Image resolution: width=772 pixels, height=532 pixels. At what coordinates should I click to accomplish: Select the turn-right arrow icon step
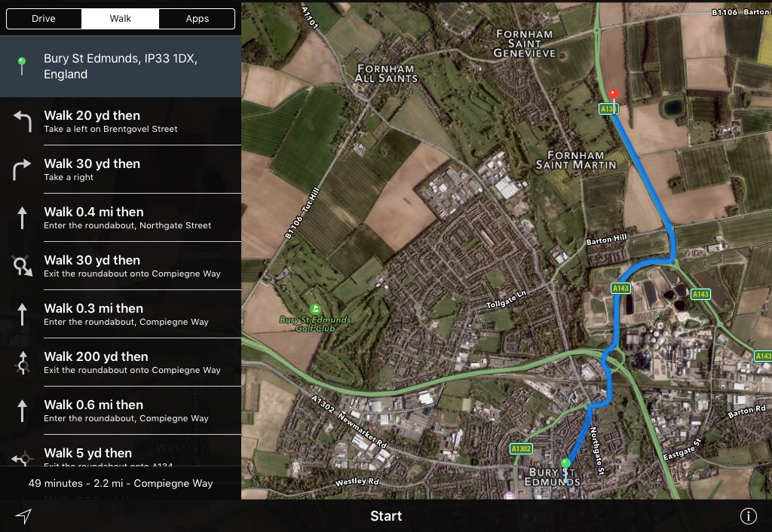pos(22,170)
